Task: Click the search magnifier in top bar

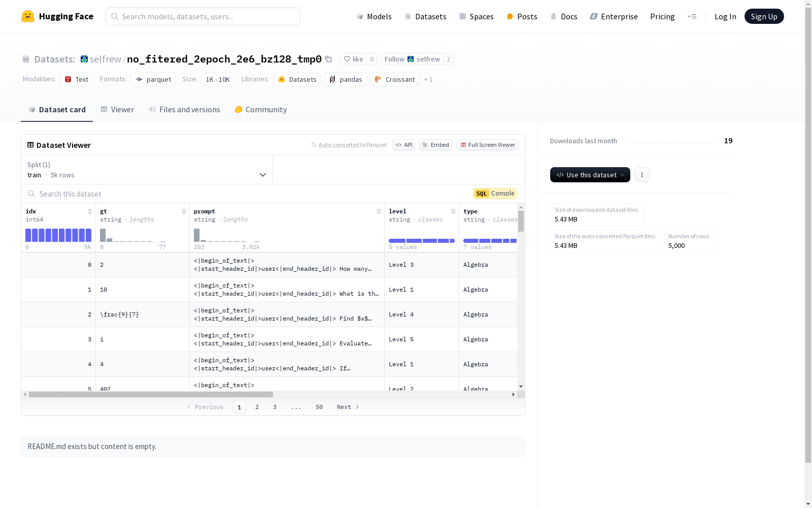Action: click(115, 16)
